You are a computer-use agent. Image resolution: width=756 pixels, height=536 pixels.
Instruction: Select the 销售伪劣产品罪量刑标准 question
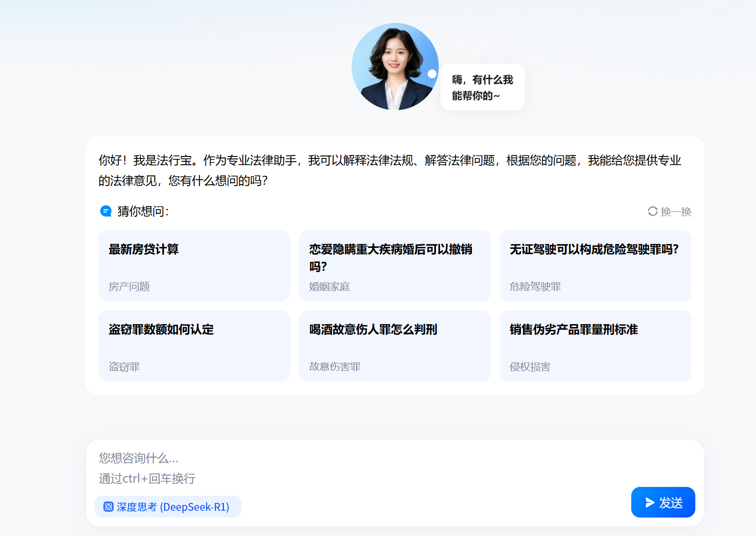coord(595,346)
